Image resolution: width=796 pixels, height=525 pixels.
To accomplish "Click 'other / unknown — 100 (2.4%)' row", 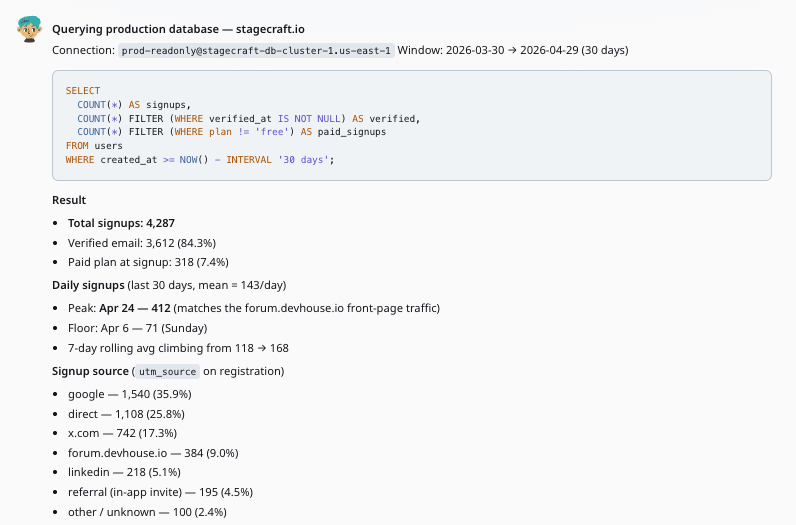I will coord(147,512).
